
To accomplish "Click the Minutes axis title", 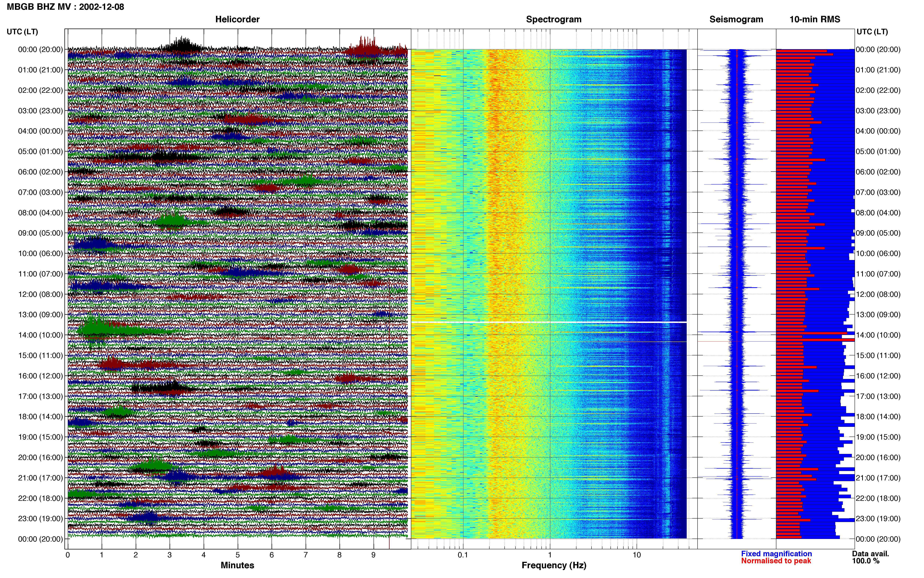I will coord(237,565).
